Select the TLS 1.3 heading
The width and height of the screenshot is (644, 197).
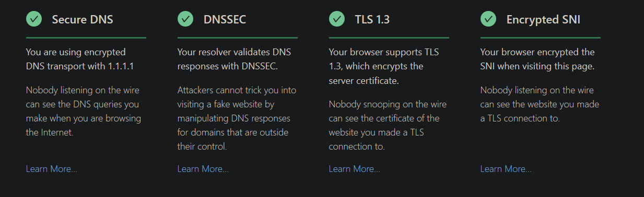pyautogui.click(x=372, y=20)
